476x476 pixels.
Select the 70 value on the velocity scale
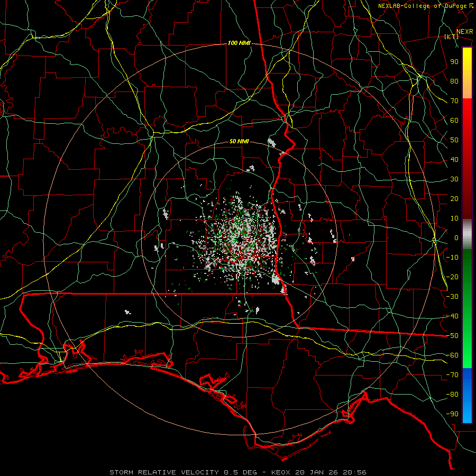pos(454,101)
